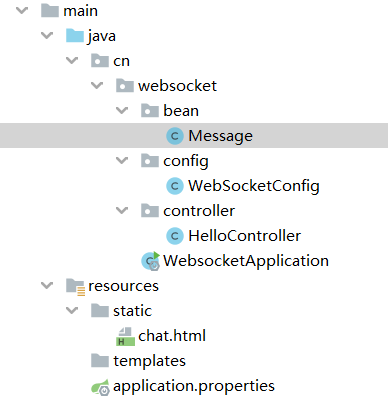Click the chat.html file icon
The width and height of the screenshot is (388, 403).
pyautogui.click(x=125, y=336)
